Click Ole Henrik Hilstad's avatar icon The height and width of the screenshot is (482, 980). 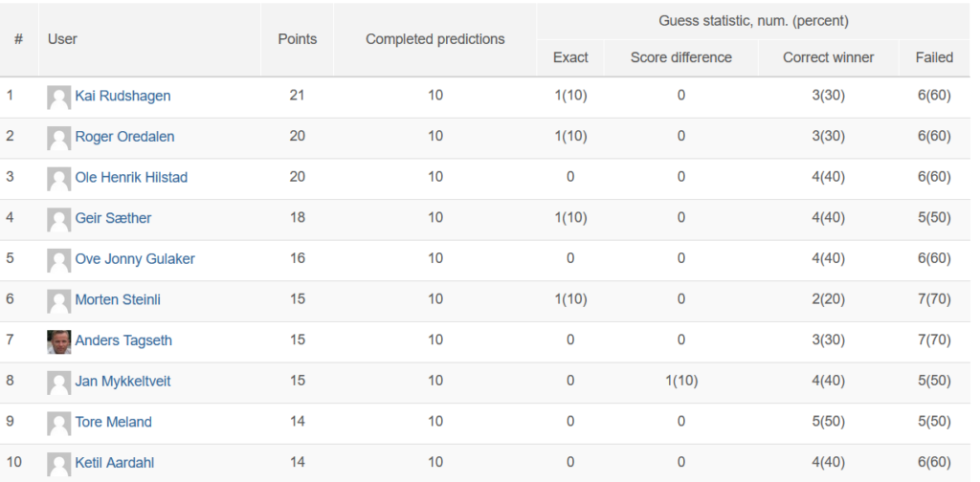(x=58, y=179)
